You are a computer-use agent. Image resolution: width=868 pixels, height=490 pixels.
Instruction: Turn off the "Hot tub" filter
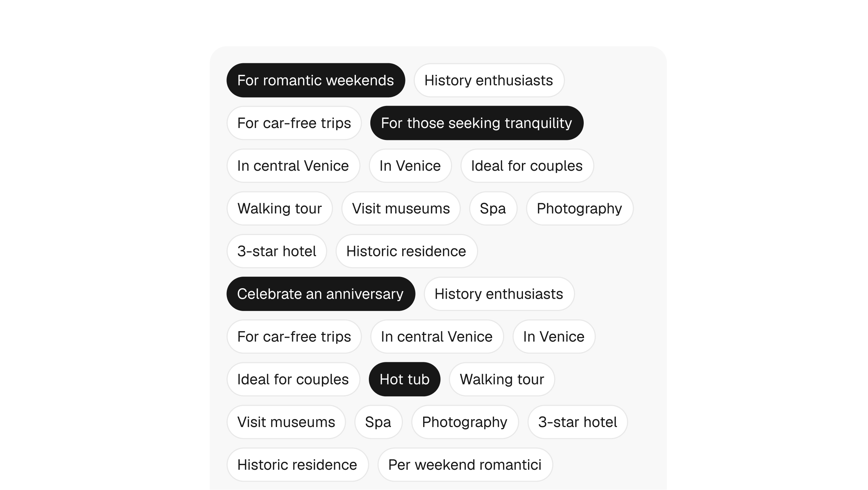pyautogui.click(x=404, y=379)
